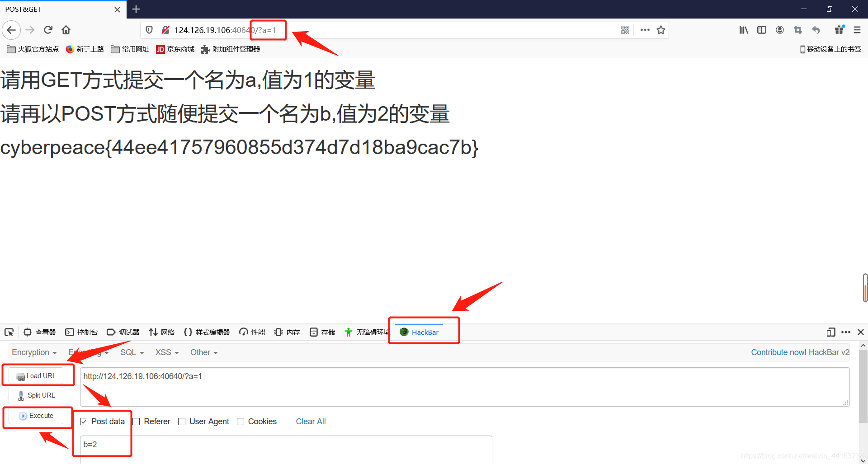Enable the User Agent checkbox
The height and width of the screenshot is (464, 868).
(182, 421)
